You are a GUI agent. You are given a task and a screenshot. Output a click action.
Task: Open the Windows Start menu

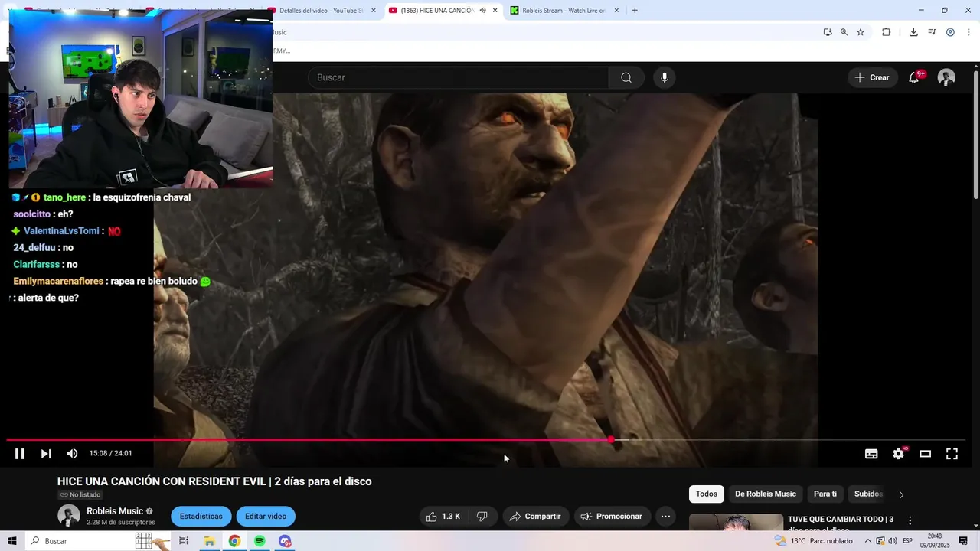12,541
